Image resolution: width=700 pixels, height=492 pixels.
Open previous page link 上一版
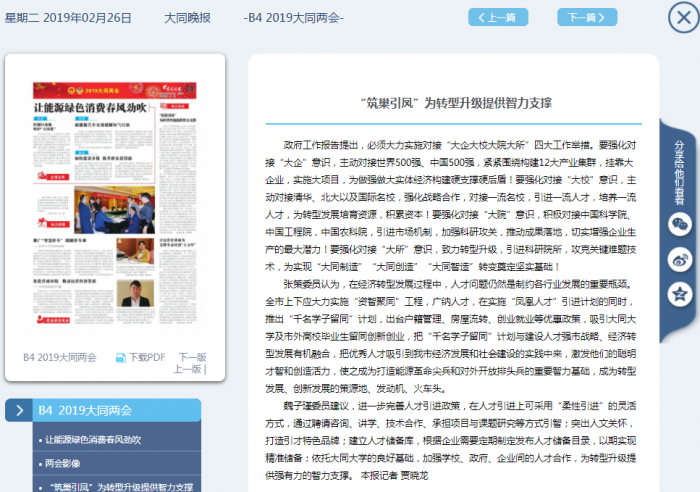[x=186, y=369]
